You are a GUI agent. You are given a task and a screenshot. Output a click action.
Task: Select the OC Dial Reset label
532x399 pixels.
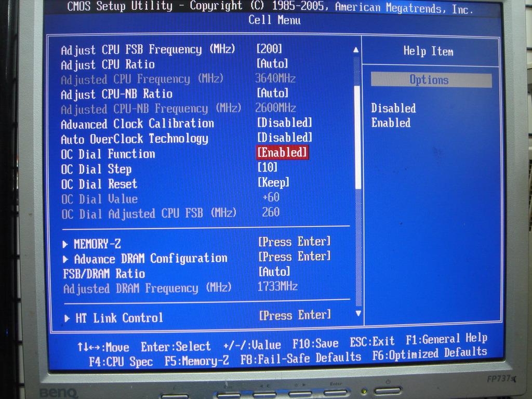tap(99, 184)
